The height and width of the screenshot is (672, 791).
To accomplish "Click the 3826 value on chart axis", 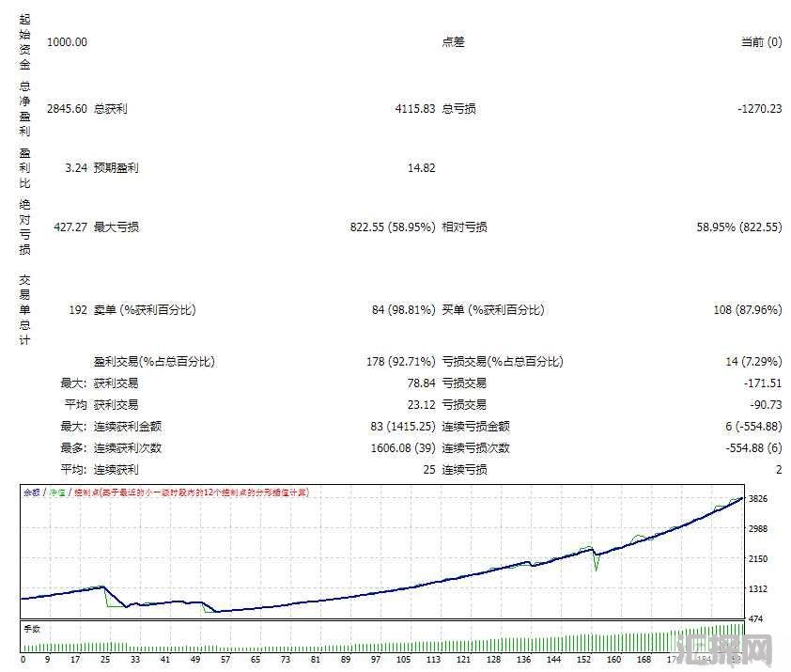I will [758, 499].
